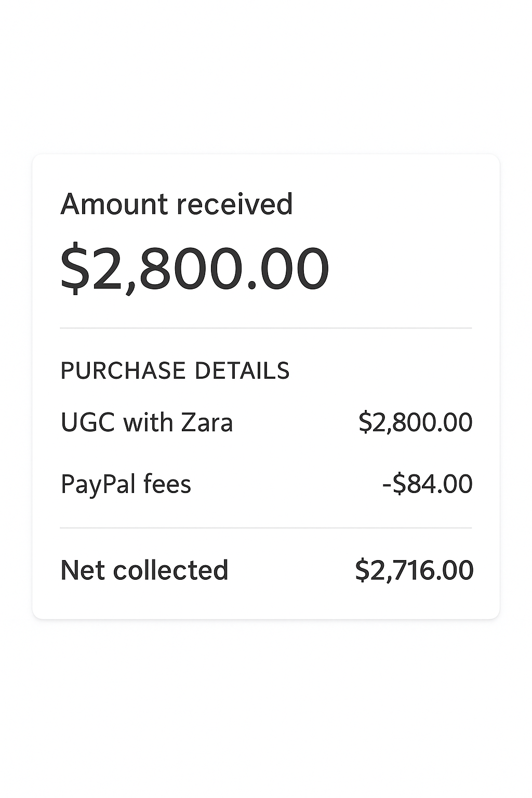
Task: Open the "UGC with Zara" line item
Action: (x=147, y=422)
